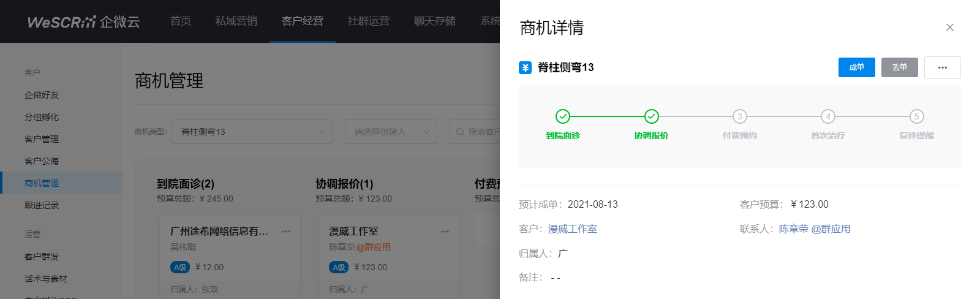Click 脊柱侧弯13 title in detail panel
This screenshot has height=299, width=980.
(x=565, y=67)
